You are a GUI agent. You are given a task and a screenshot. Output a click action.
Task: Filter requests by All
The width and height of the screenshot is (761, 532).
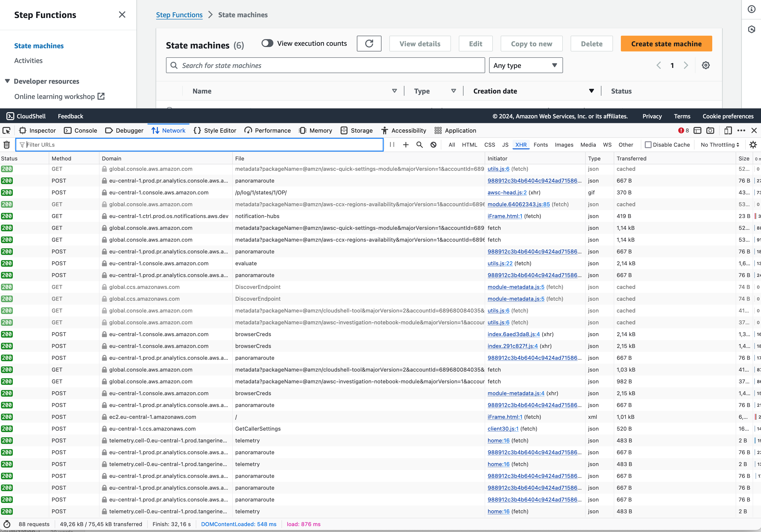coord(451,145)
